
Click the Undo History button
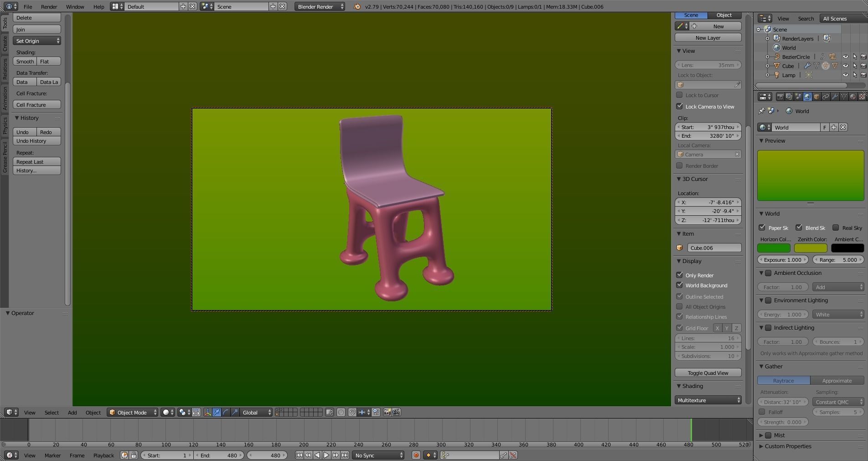click(x=37, y=141)
